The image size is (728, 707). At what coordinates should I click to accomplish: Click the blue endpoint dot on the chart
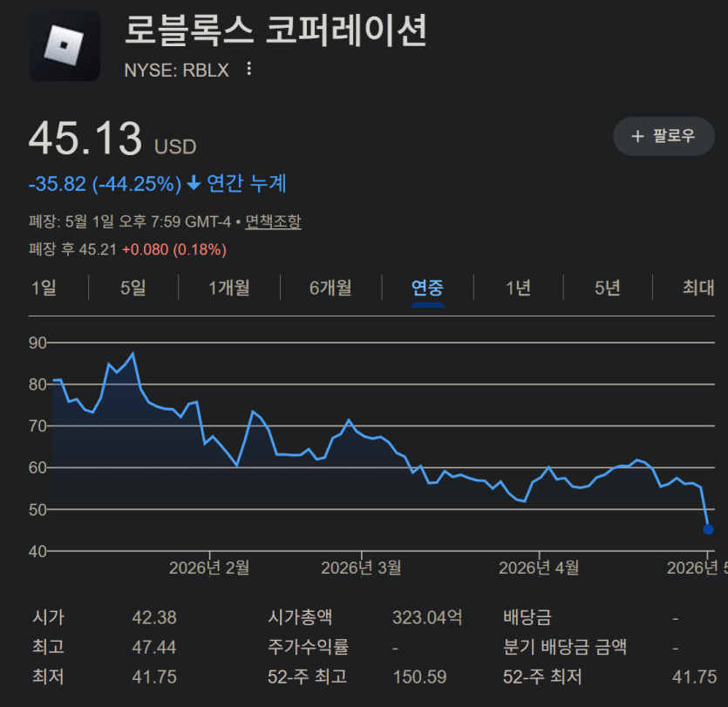click(x=708, y=529)
